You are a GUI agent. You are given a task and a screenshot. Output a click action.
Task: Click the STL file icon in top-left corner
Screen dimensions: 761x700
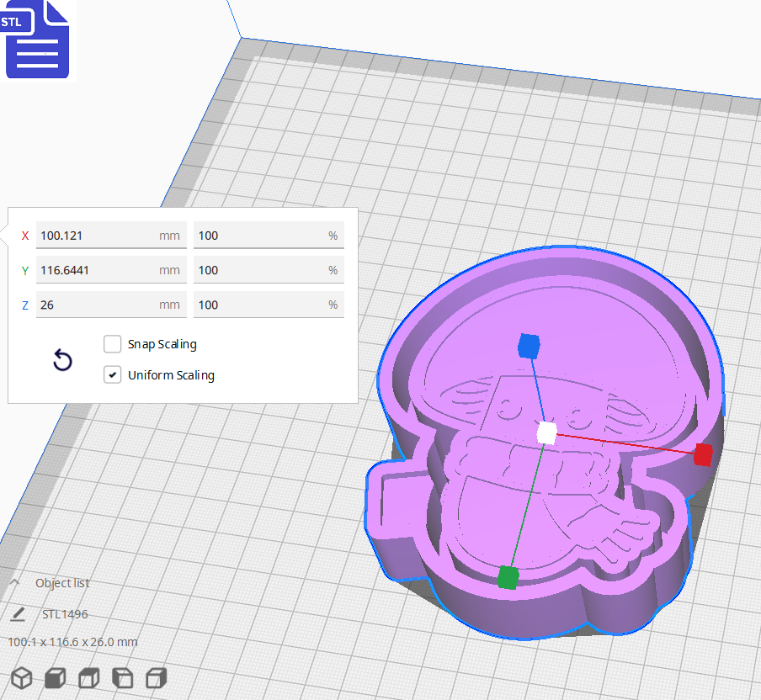[37, 39]
